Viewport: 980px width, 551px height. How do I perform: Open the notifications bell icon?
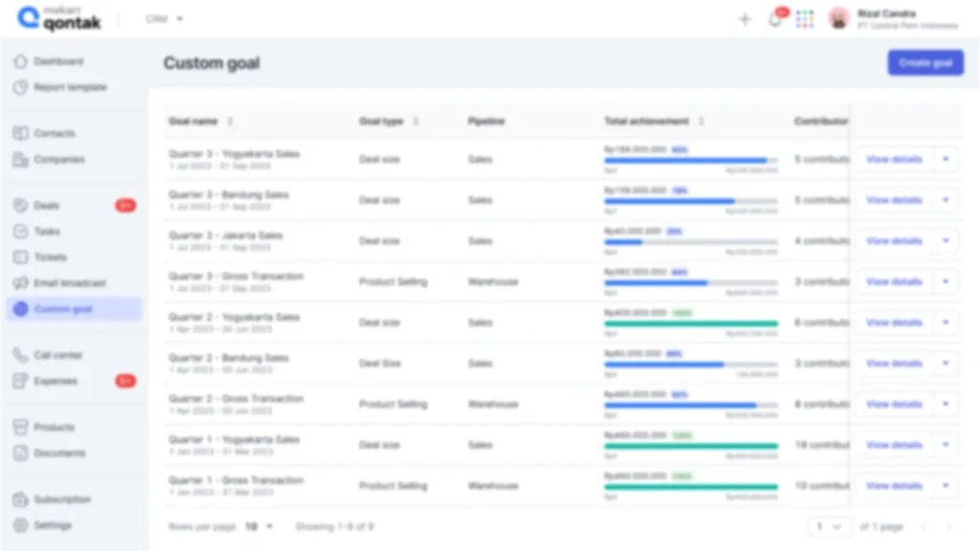coord(775,19)
